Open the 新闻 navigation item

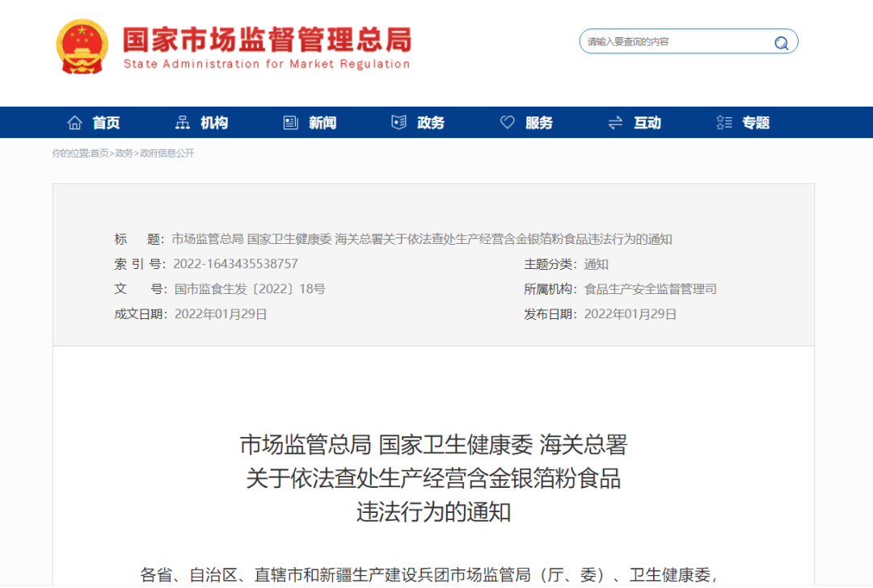pyautogui.click(x=323, y=123)
